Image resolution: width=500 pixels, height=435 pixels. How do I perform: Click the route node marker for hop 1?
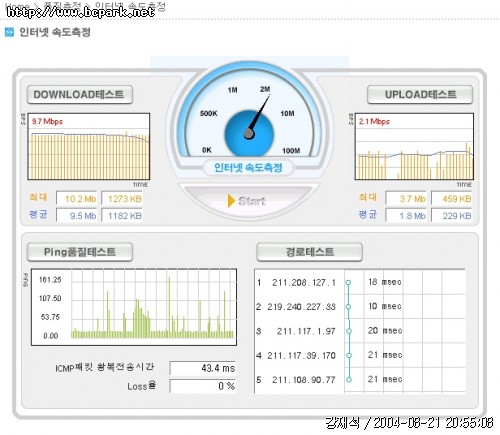point(348,283)
